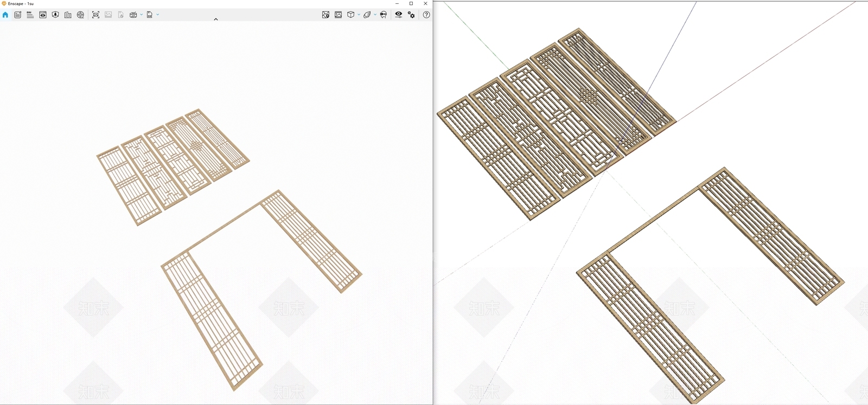This screenshot has height=405, width=868.
Task: Click the Enscape logo in the title bar
Action: click(x=4, y=3)
